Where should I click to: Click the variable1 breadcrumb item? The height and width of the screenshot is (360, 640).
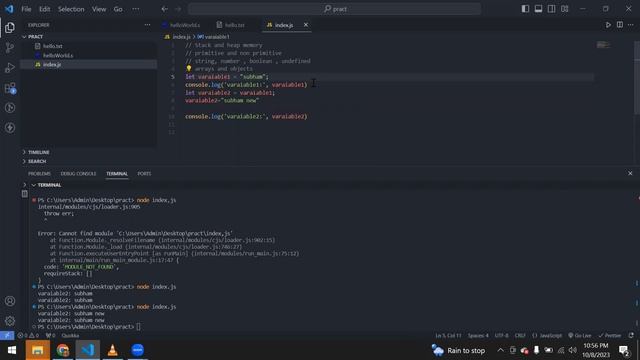[213, 37]
